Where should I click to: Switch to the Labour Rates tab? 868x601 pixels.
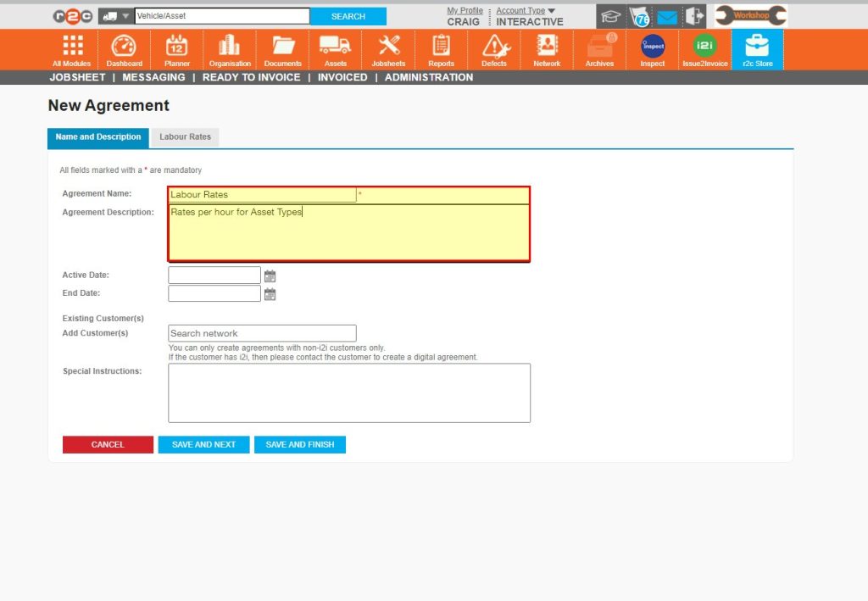(x=185, y=136)
